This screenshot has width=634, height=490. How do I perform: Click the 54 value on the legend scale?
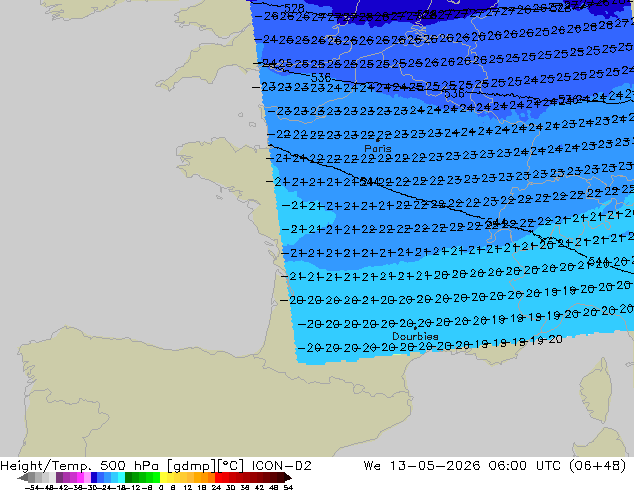[288, 487]
